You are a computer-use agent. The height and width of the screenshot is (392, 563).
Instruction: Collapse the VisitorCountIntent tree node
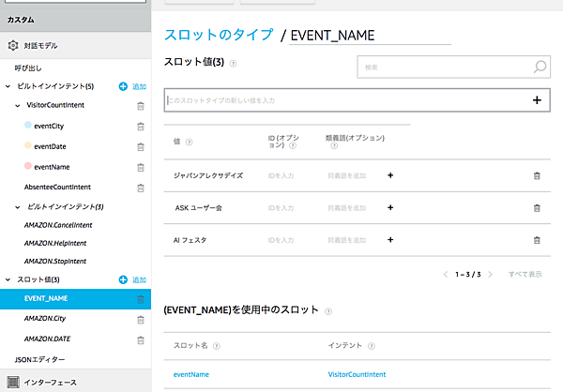[x=18, y=106]
